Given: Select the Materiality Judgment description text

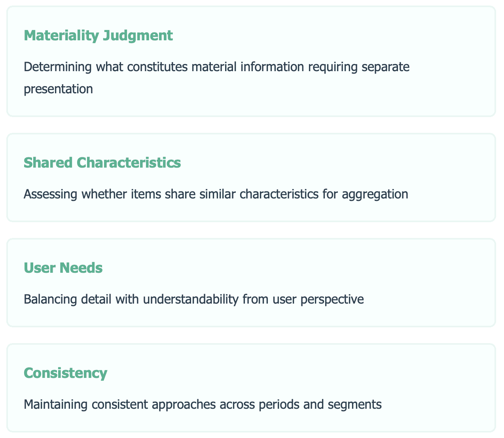Looking at the screenshot, I should click(x=217, y=77).
